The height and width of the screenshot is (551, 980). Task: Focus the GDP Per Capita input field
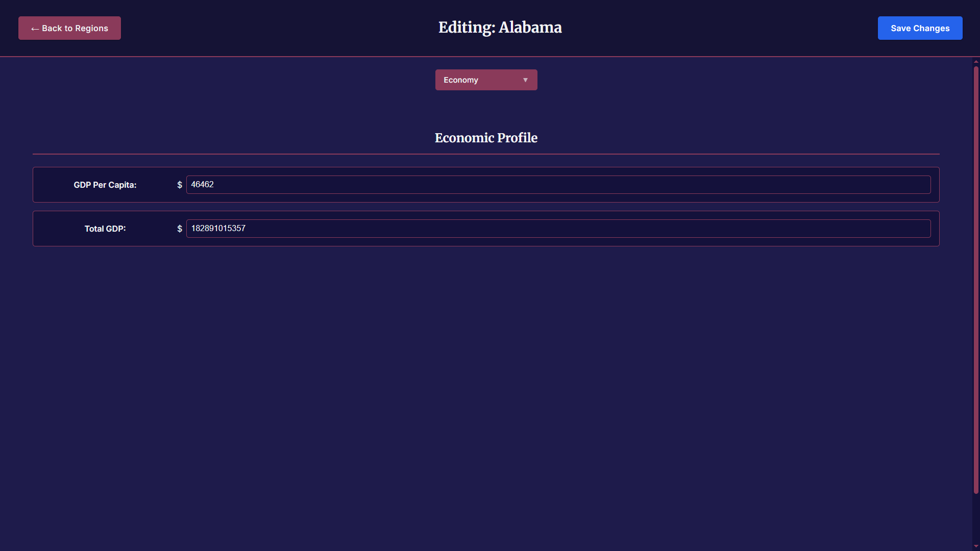(x=558, y=185)
